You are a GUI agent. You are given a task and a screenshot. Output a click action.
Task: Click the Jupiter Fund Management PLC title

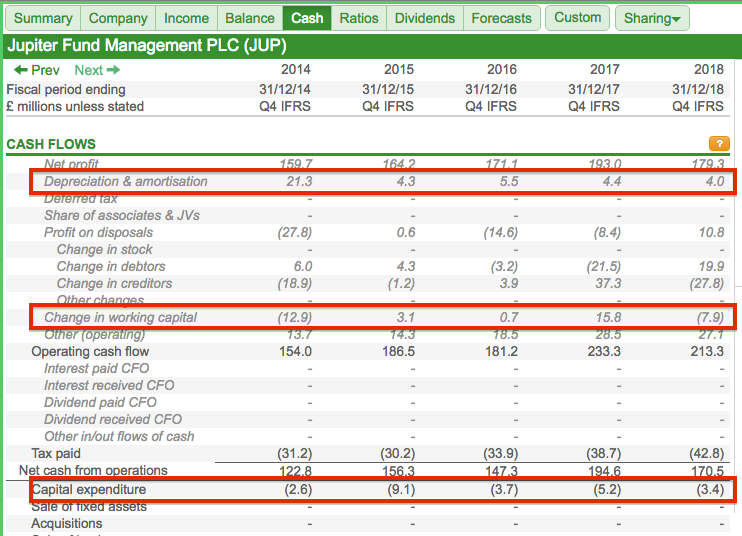[147, 46]
